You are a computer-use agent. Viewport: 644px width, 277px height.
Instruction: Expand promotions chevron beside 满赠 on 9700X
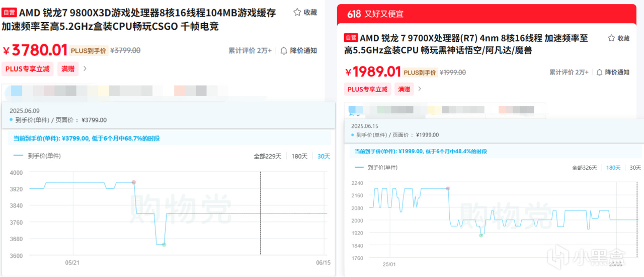coord(420,89)
